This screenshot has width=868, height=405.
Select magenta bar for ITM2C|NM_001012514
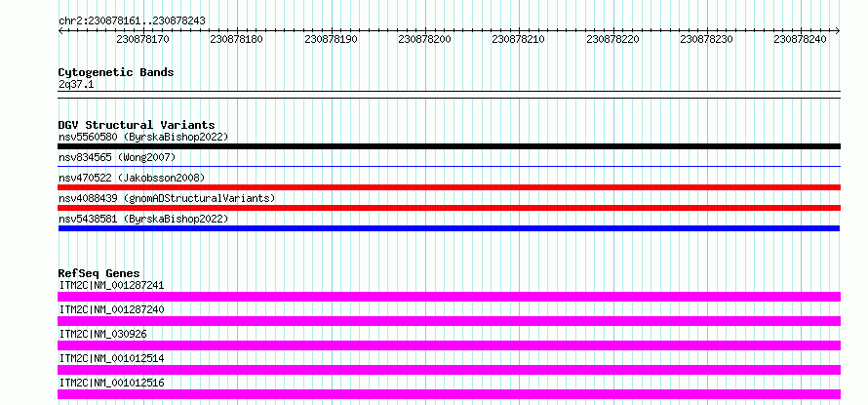click(x=449, y=370)
